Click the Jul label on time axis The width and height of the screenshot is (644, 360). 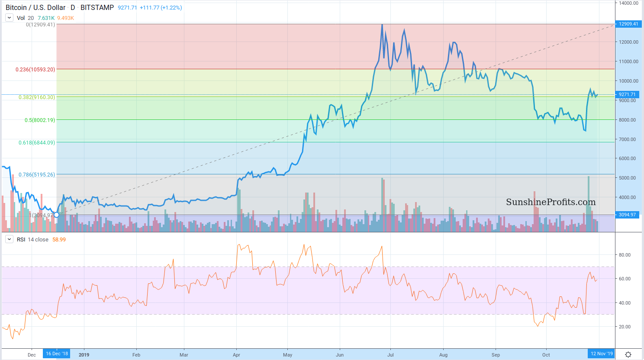pos(391,355)
